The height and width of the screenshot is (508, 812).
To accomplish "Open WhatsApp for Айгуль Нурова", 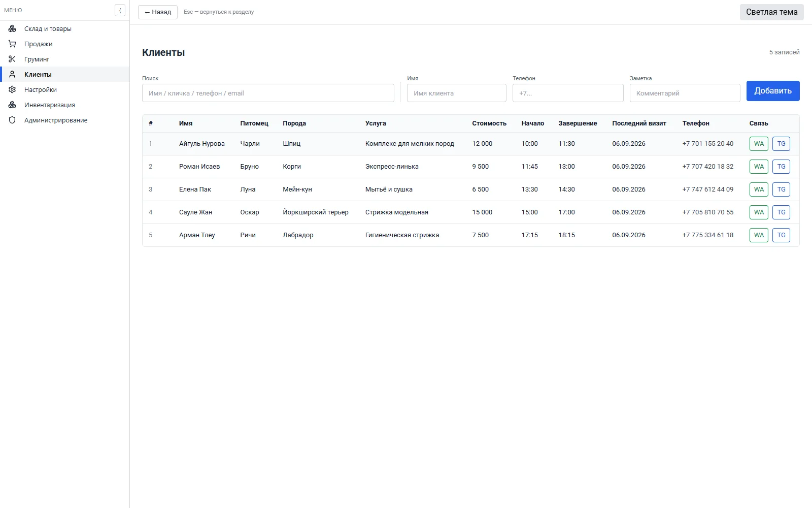I will point(759,144).
